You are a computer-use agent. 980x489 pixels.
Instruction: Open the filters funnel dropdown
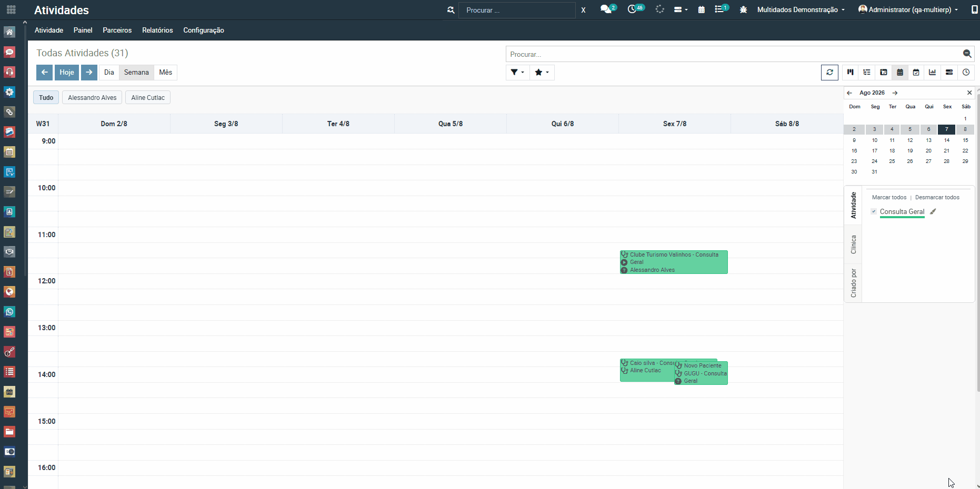pos(517,73)
